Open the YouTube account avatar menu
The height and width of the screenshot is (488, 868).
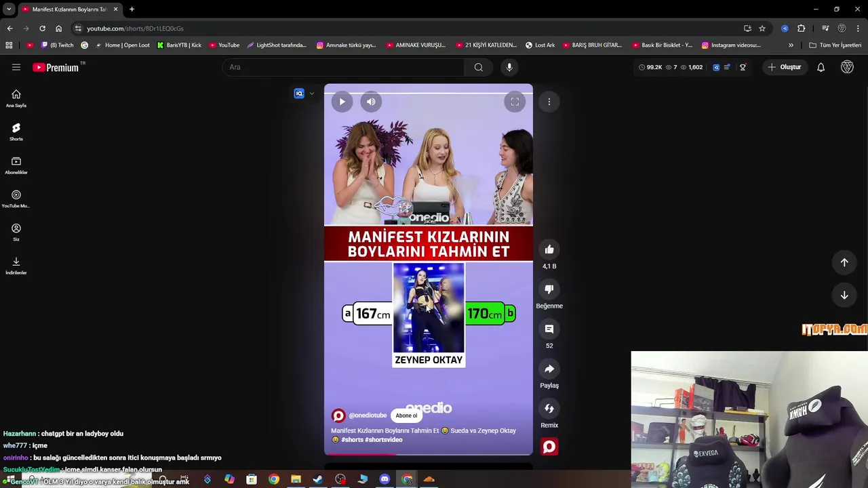(847, 67)
